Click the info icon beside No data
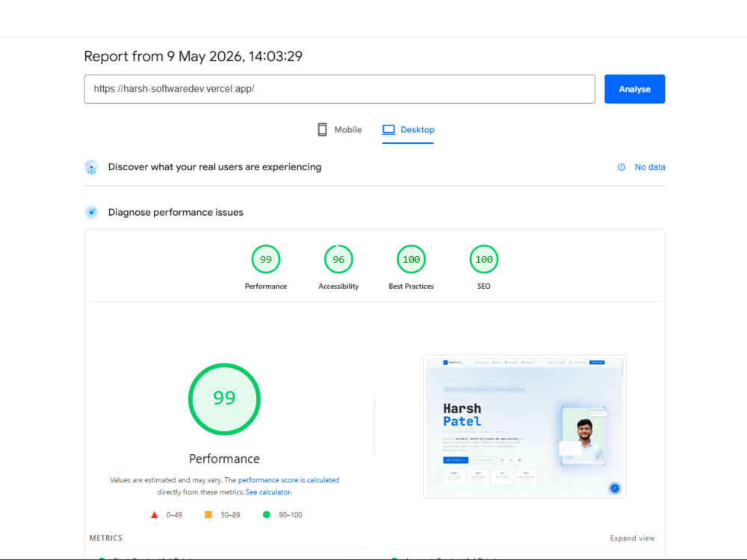 pos(622,167)
